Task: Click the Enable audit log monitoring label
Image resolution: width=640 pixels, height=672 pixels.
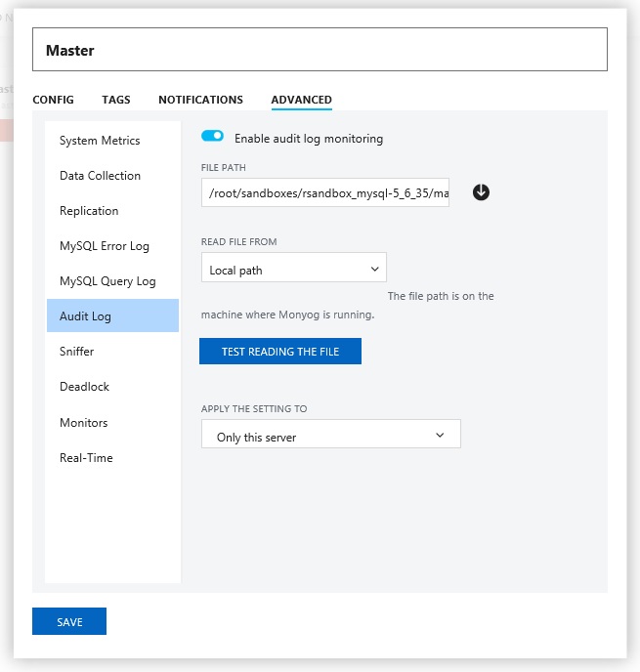Action: pos(309,139)
